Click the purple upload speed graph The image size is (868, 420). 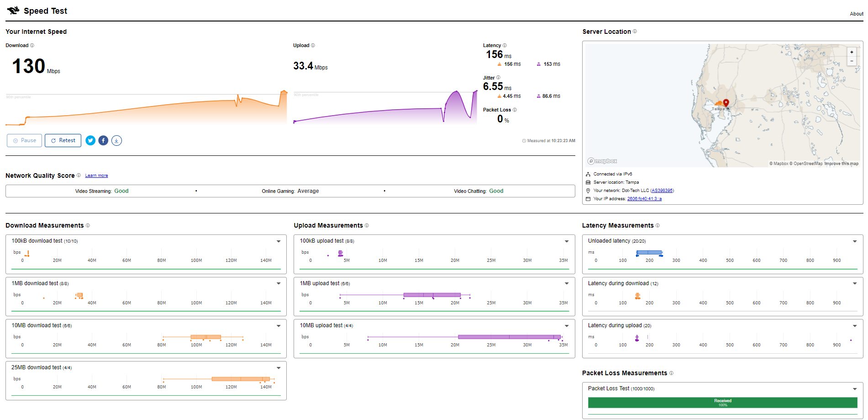coord(385,108)
